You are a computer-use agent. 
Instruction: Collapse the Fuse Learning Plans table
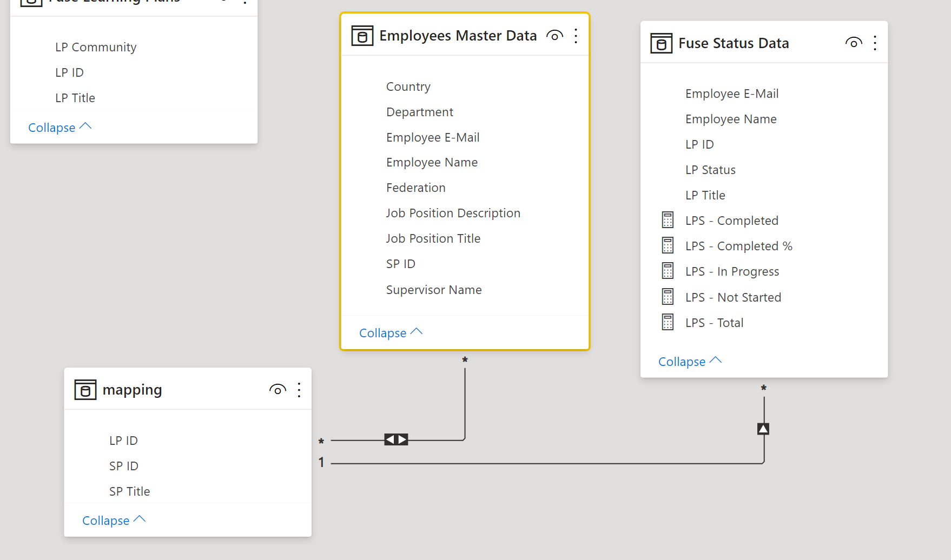[x=60, y=128]
